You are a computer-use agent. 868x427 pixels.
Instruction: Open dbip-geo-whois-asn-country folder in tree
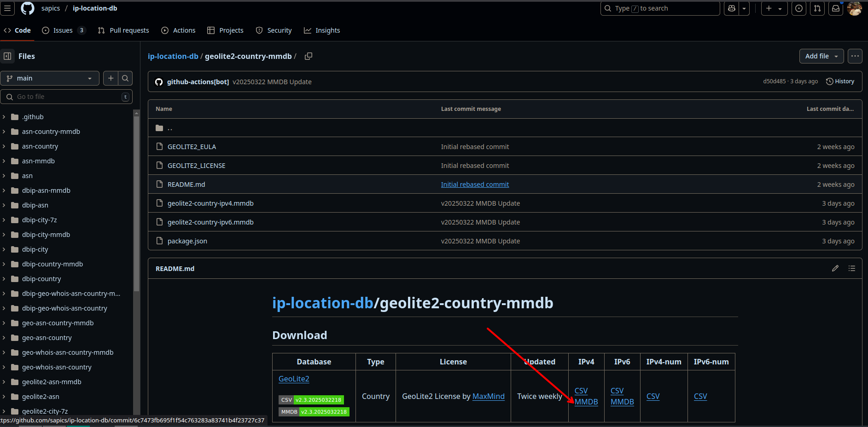(64, 308)
